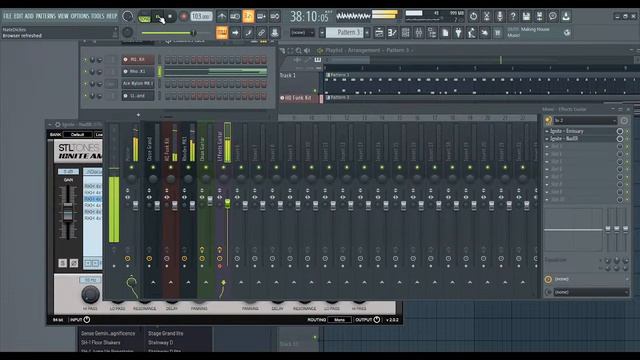The height and width of the screenshot is (360, 640).
Task: Open the piano roll view icon
Action: pyautogui.click(x=392, y=33)
